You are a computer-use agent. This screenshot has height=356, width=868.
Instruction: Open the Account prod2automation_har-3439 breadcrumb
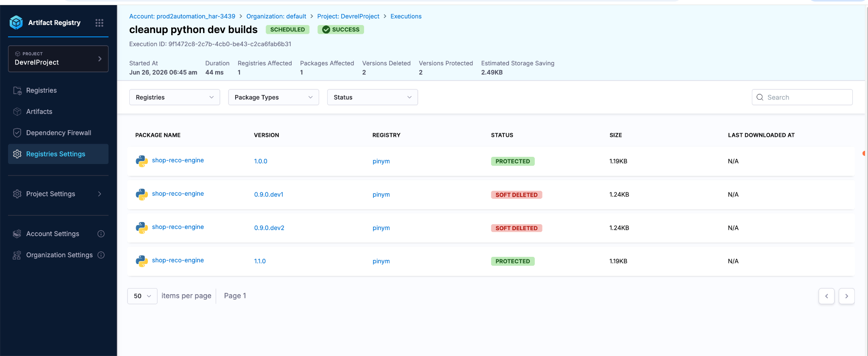[182, 16]
